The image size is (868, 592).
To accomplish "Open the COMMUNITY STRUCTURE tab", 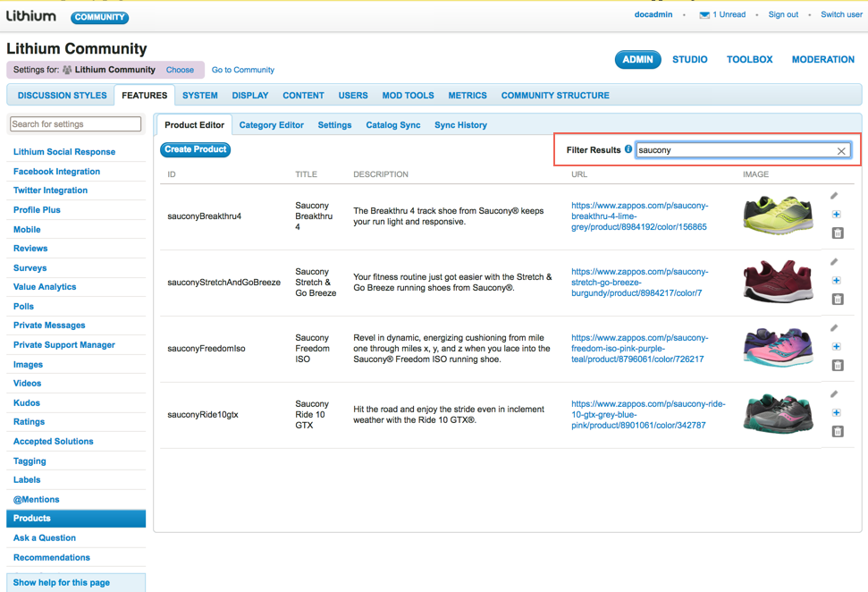I will [x=555, y=96].
